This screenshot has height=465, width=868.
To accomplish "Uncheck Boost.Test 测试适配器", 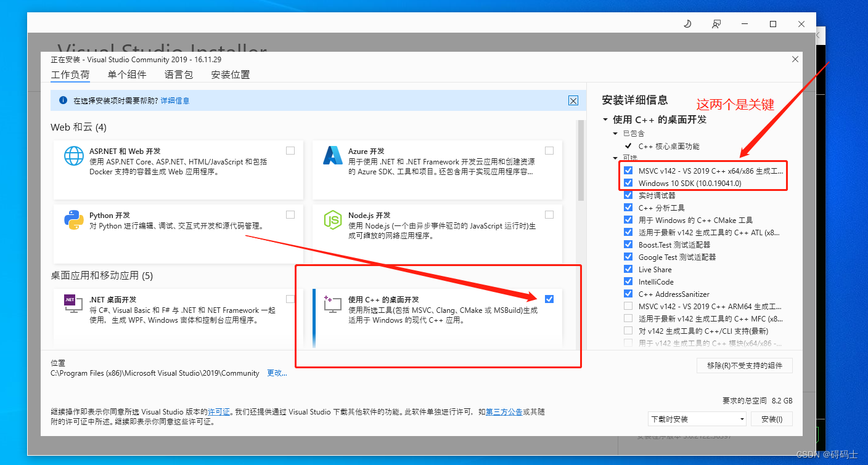I will pyautogui.click(x=628, y=245).
